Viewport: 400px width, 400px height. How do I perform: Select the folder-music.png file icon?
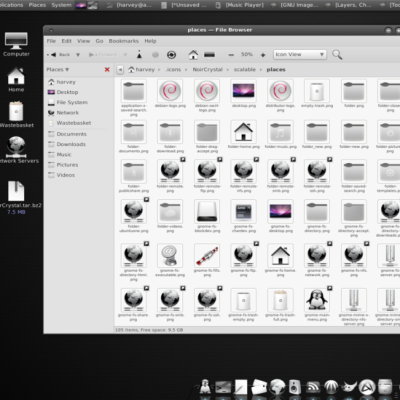pos(280,132)
